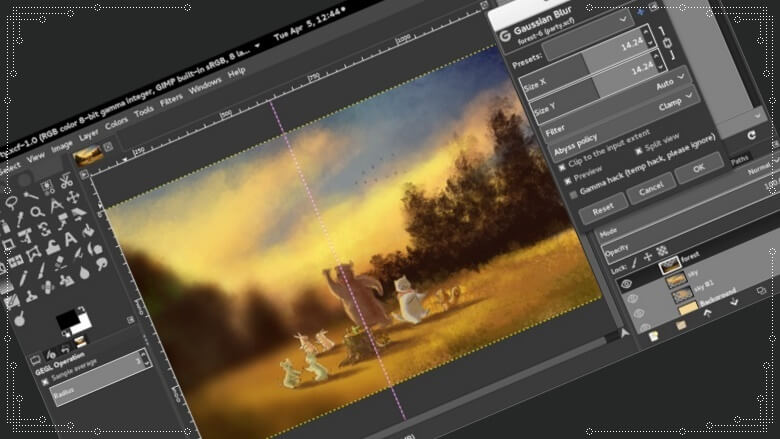Switch to the Paths tab
This screenshot has height=439, width=780.
(x=740, y=159)
